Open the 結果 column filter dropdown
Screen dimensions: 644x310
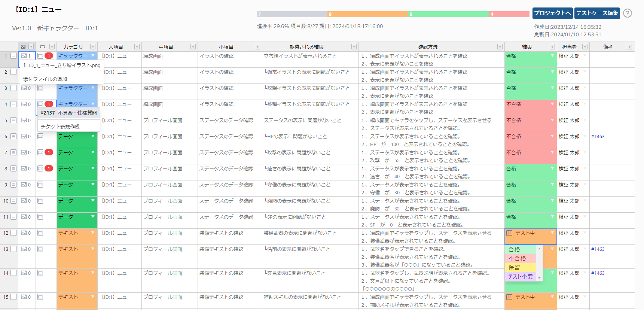(552, 47)
